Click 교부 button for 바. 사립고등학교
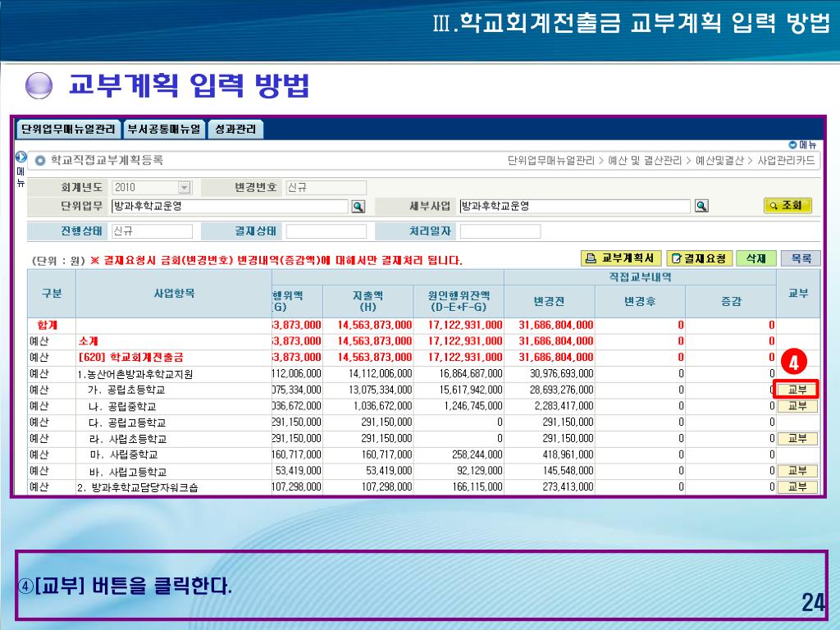 tap(797, 471)
